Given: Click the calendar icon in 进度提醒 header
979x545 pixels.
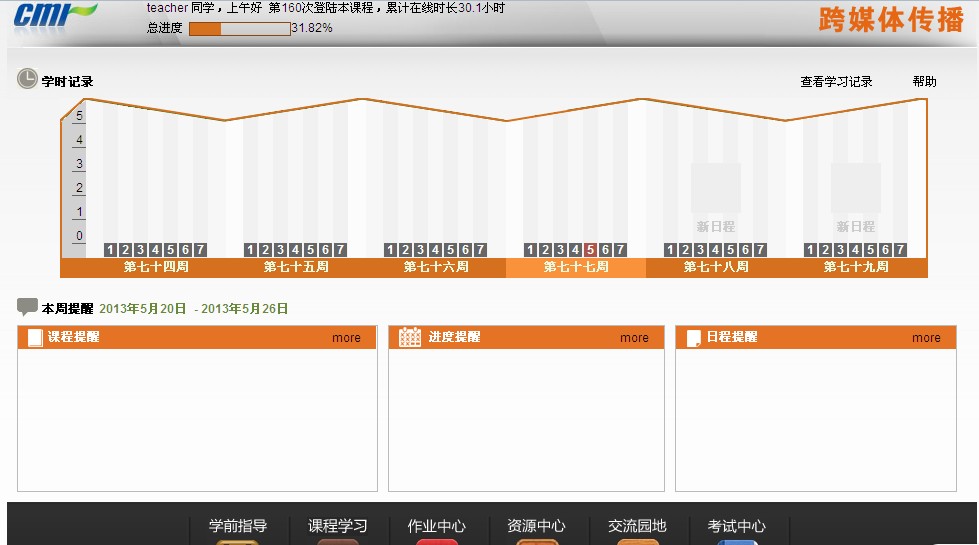Looking at the screenshot, I should tap(410, 337).
